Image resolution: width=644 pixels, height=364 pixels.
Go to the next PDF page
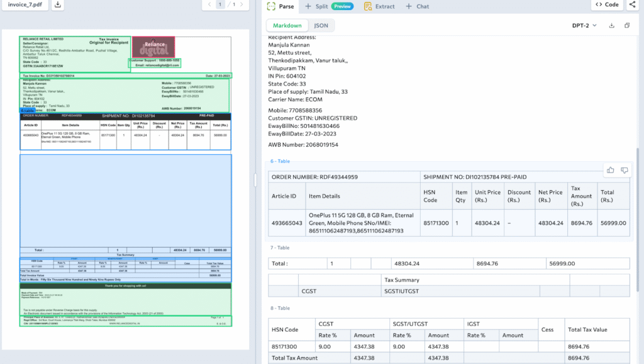tap(243, 5)
